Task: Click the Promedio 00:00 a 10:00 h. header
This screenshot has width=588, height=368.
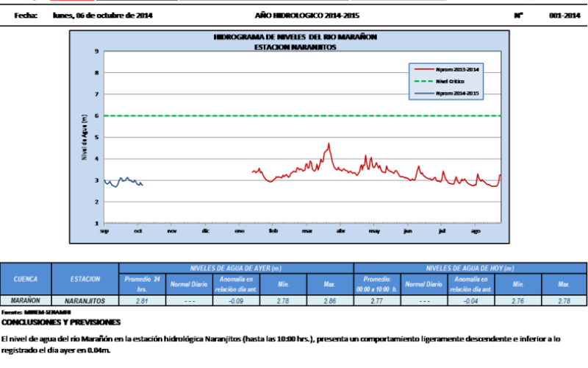Action: pyautogui.click(x=376, y=284)
